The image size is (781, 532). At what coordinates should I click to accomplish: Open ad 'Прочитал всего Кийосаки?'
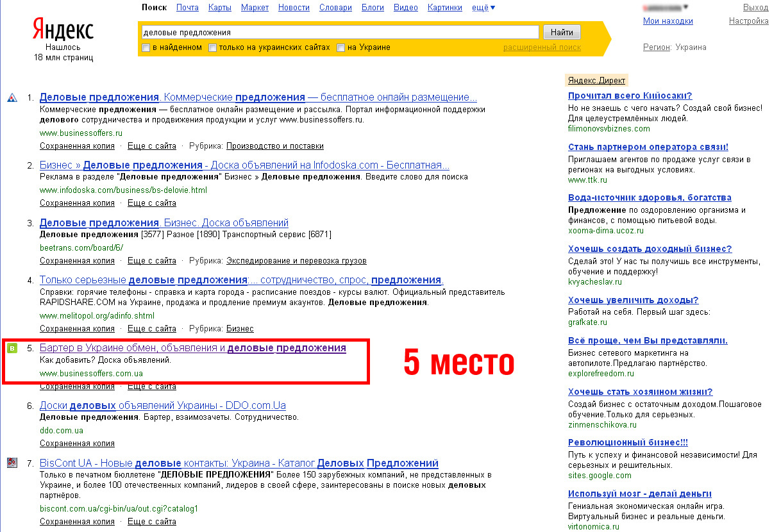[x=632, y=96]
